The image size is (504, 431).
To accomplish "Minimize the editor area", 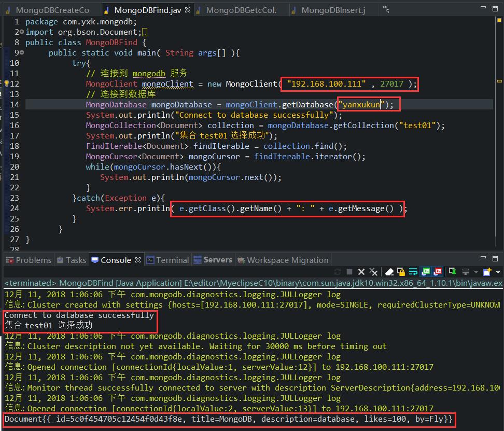I will [483, 8].
